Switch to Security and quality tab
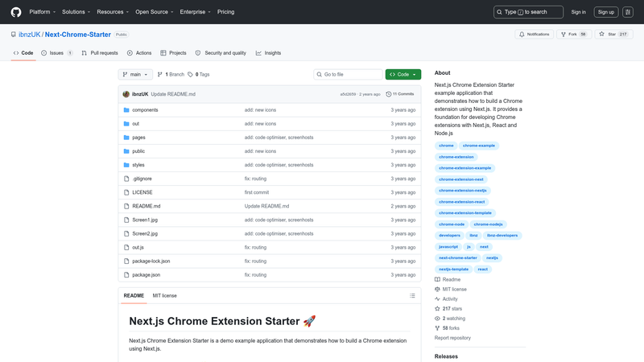 tap(221, 53)
